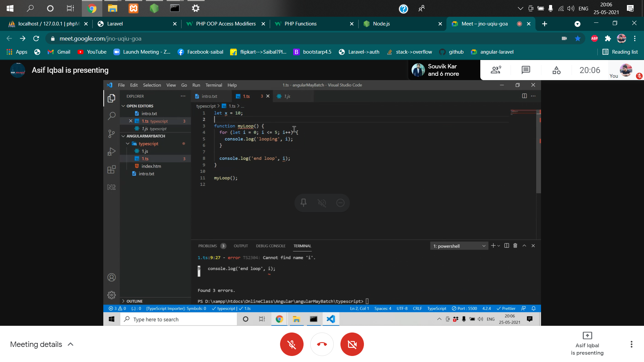
Task: Open Meet activities shapes icon
Action: pyautogui.click(x=556, y=70)
